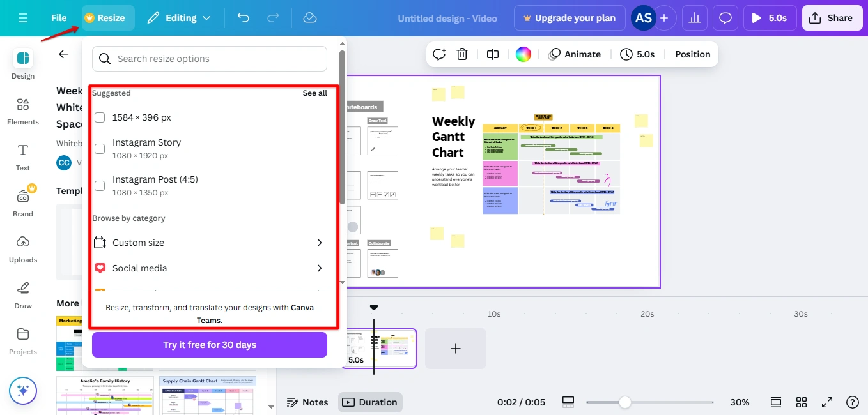Click the show pages thumbnail icon
Screen dimensions: 868x415
click(775, 402)
